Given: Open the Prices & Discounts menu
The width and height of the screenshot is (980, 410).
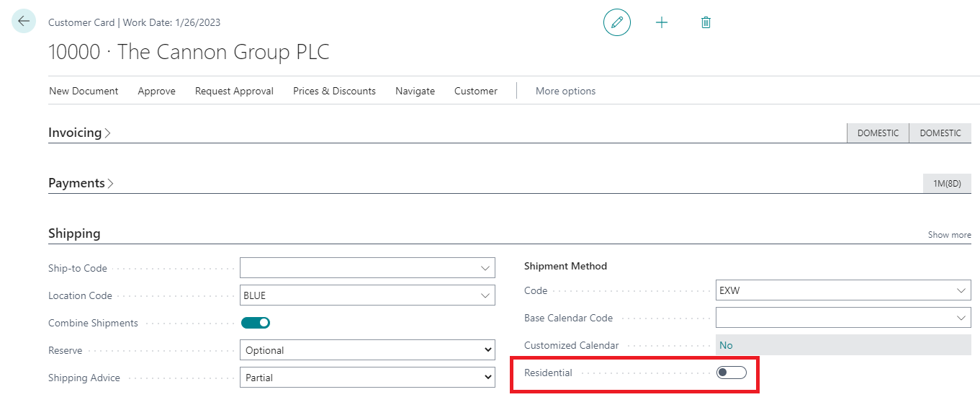Looking at the screenshot, I should coord(334,91).
